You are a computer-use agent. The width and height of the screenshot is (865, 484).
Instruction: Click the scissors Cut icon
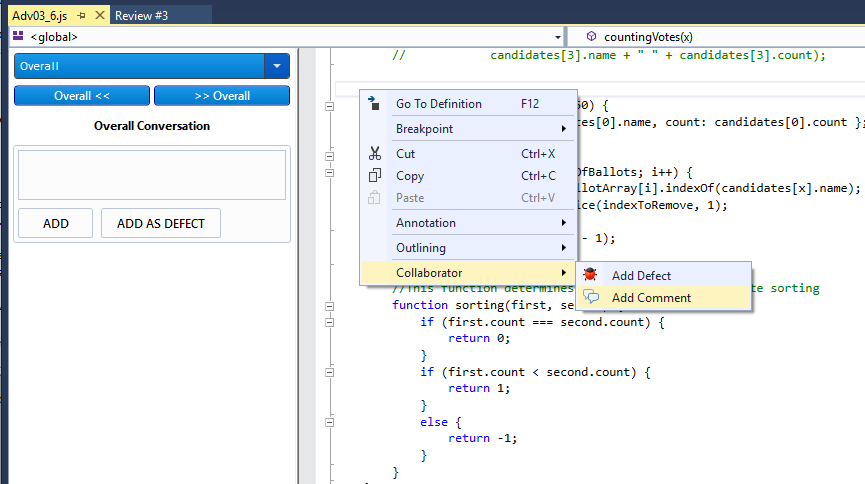[x=374, y=154]
